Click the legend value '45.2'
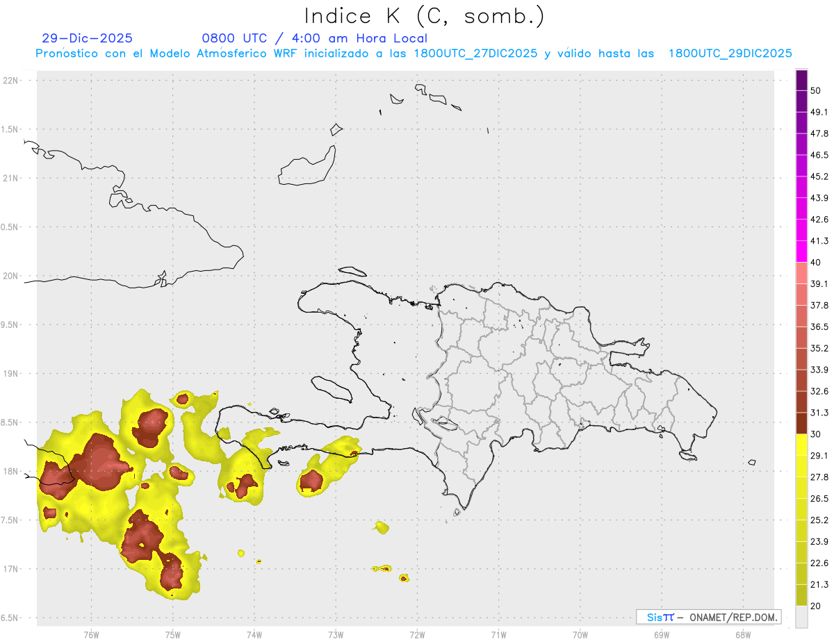Image resolution: width=834 pixels, height=644 pixels. 819,176
